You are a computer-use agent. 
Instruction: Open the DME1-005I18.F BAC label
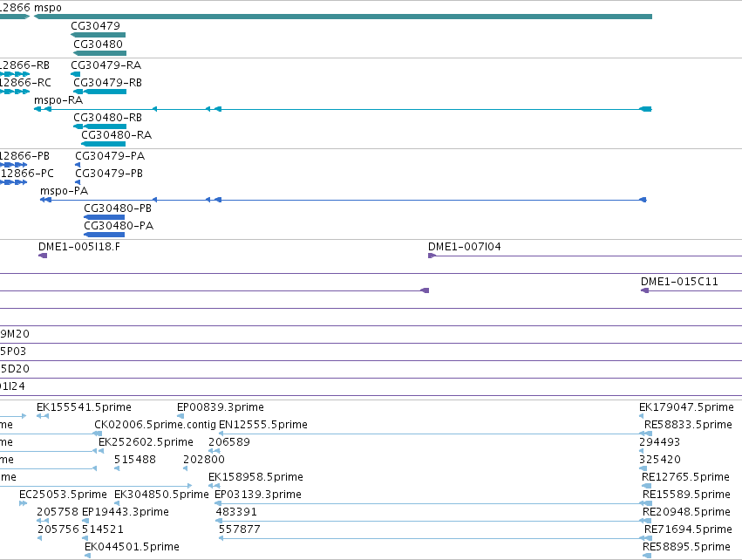click(x=79, y=247)
